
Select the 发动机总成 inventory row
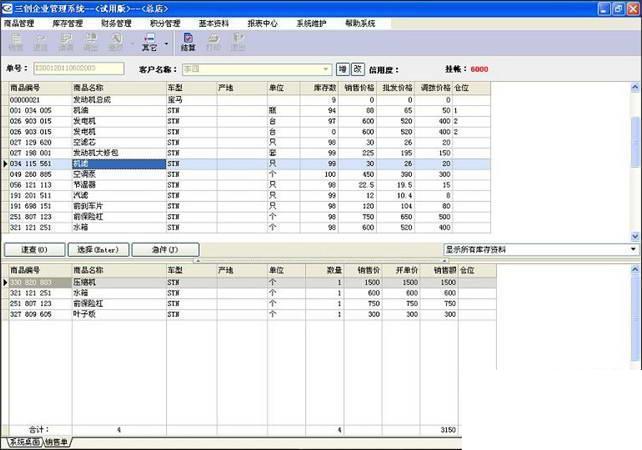(249, 100)
